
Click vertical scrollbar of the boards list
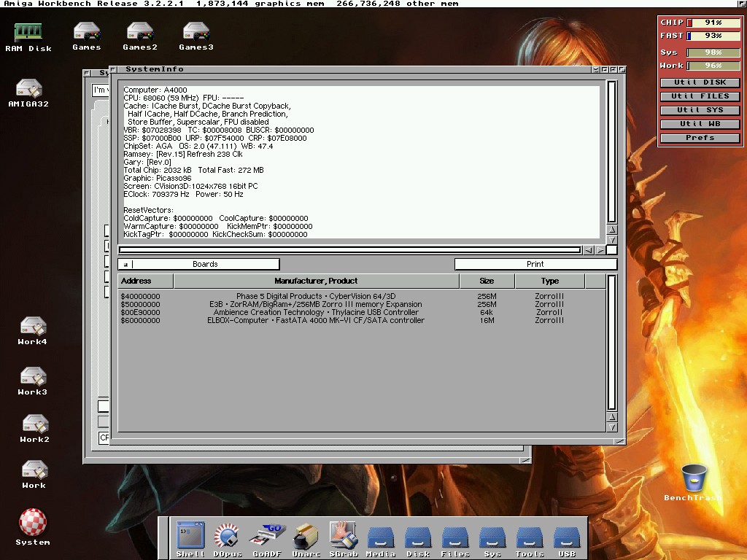(x=612, y=343)
